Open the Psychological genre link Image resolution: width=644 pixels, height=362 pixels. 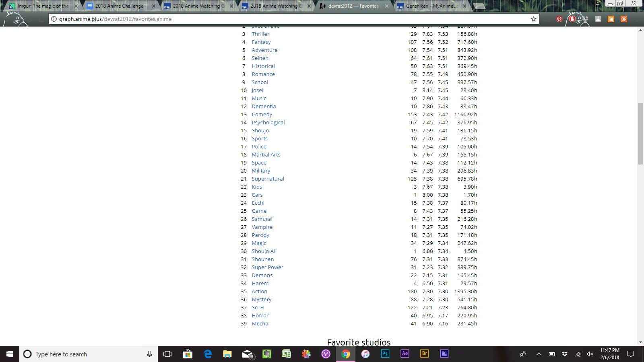pos(268,123)
